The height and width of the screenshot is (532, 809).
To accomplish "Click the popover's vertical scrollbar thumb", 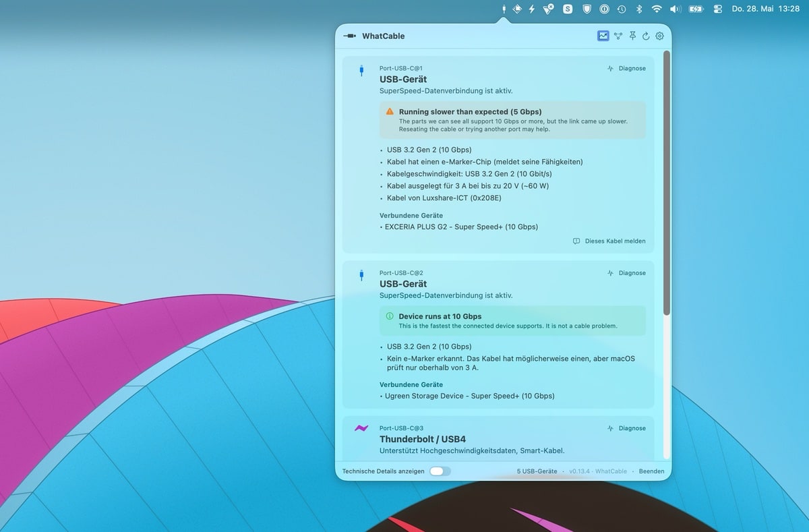I will (x=667, y=182).
